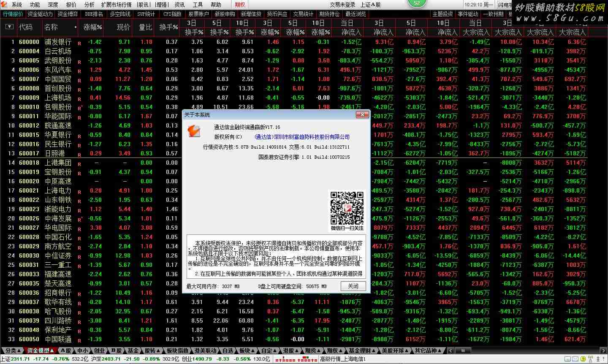This screenshot has width=608, height=364.
Task: Click the green circle showing 52 in title bar
Action: click(x=417, y=3)
